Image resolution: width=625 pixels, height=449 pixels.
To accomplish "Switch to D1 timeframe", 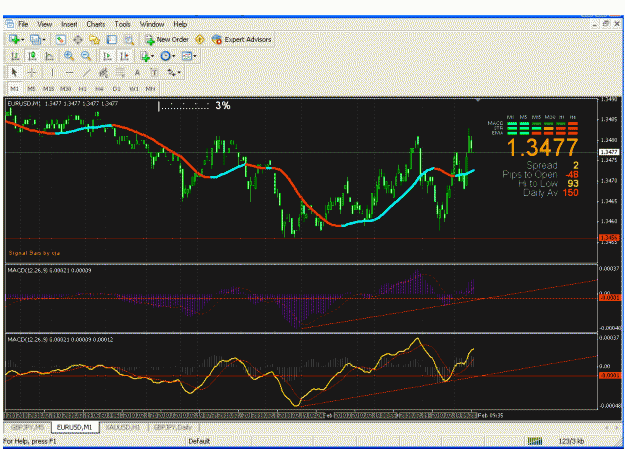I will 116,89.
